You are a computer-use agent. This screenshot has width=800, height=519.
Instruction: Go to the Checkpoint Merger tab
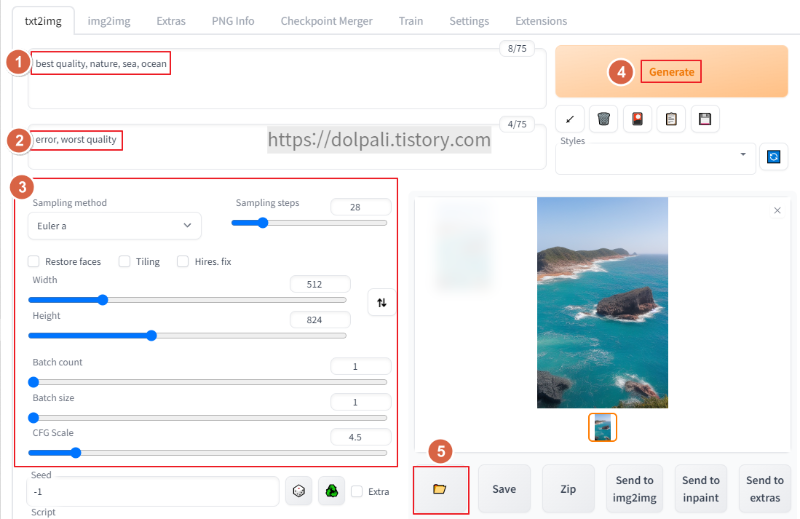tap(327, 21)
